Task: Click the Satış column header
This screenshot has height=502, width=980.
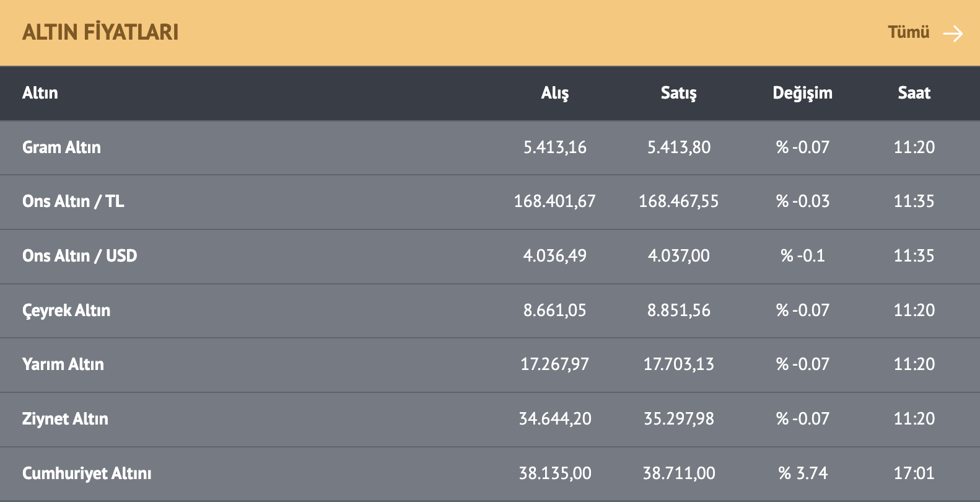Action: coord(678,93)
